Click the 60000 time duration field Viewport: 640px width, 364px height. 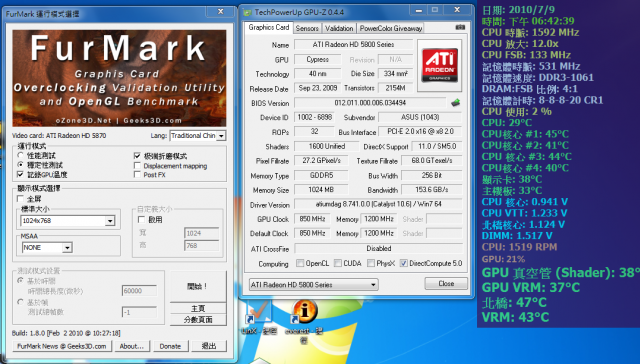click(139, 291)
